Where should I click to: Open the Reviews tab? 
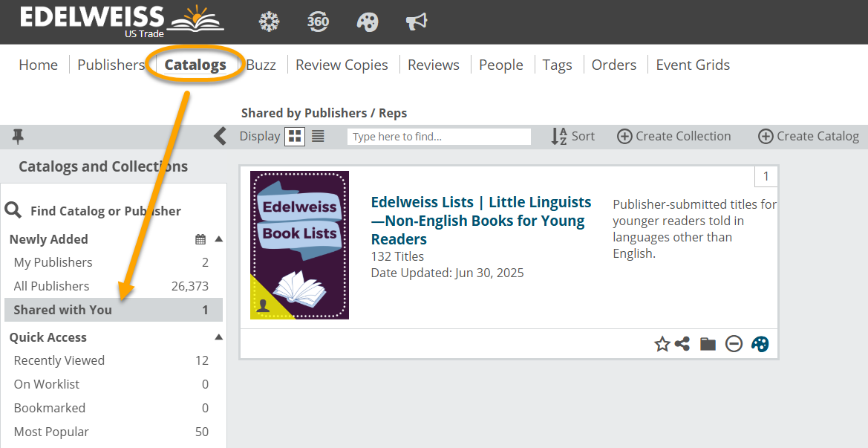coord(434,65)
